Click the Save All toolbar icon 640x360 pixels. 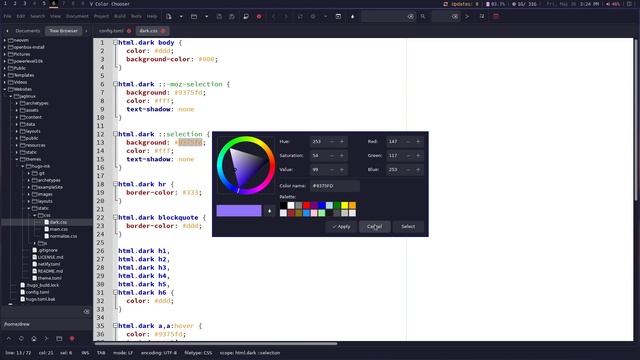(x=232, y=17)
